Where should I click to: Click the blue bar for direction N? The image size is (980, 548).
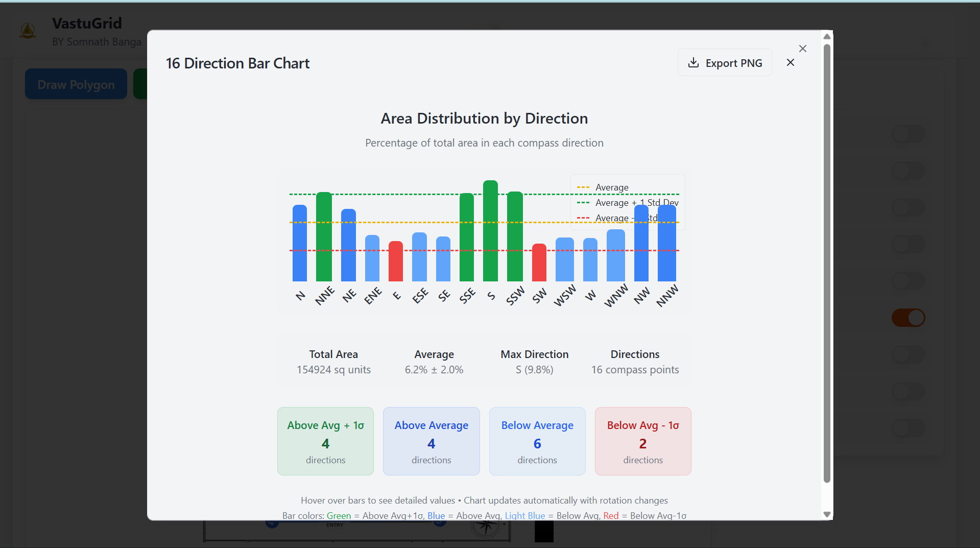[300, 243]
